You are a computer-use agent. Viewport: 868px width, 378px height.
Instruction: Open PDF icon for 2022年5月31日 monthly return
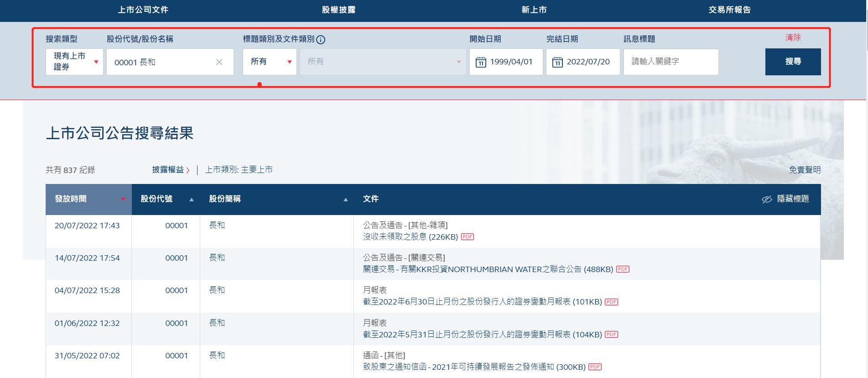click(611, 335)
